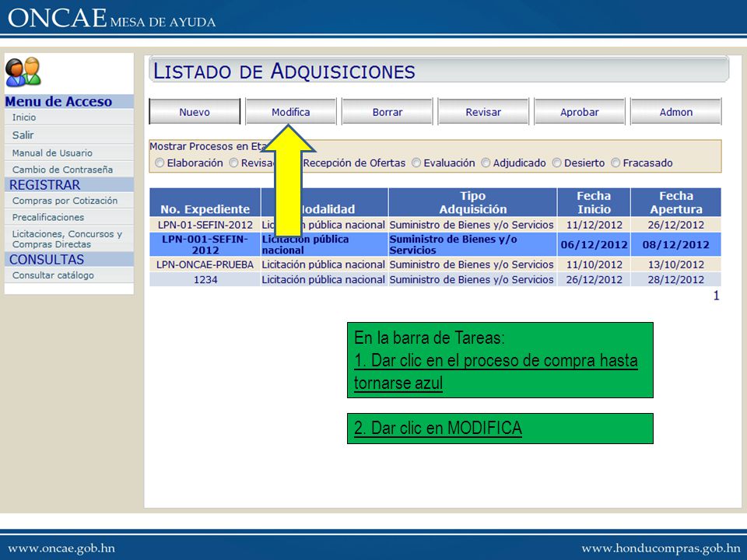The height and width of the screenshot is (560, 747).
Task: Click Salir in the access menu
Action: click(x=23, y=135)
